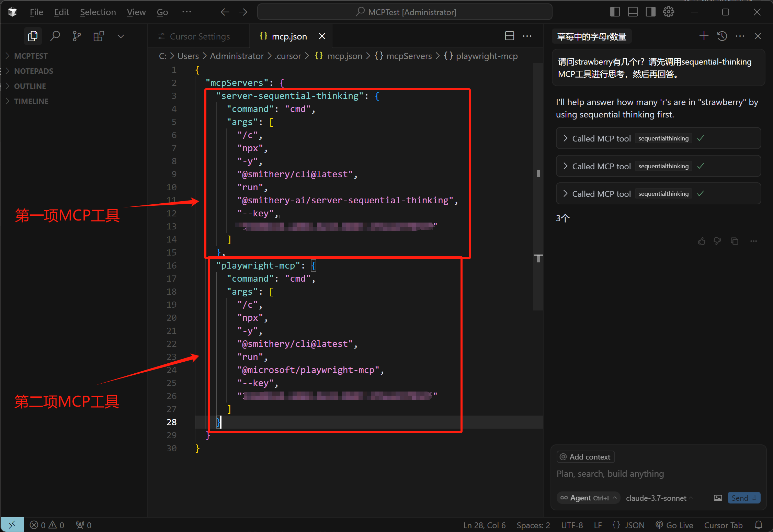Open the File menu
This screenshot has height=532, width=773.
(36, 12)
